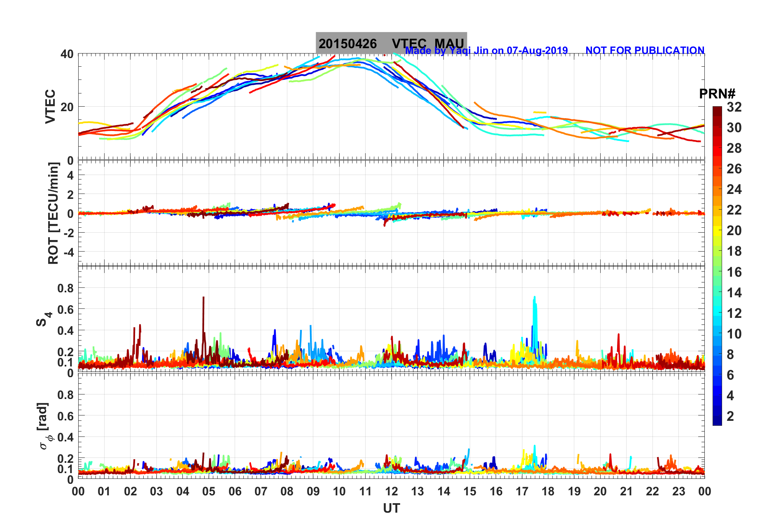
Task: Select the "ROT [TECU/min]" y-axis label
Action: pyautogui.click(x=53, y=213)
